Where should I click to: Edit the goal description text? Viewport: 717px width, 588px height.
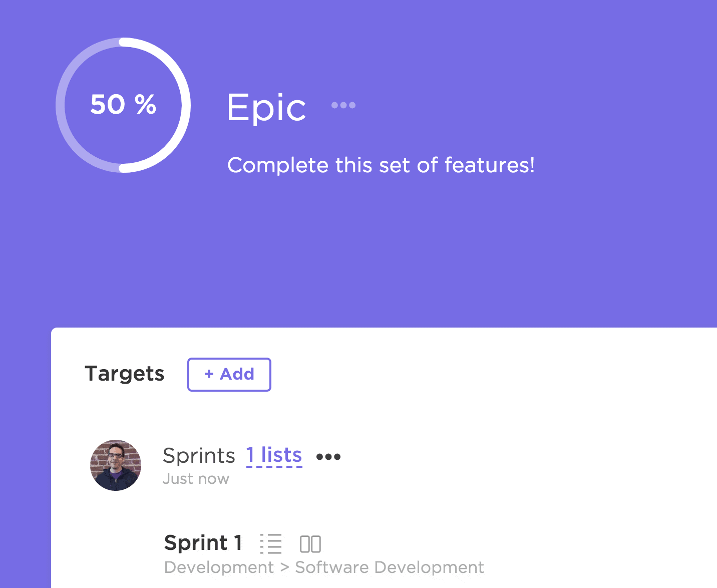point(382,165)
